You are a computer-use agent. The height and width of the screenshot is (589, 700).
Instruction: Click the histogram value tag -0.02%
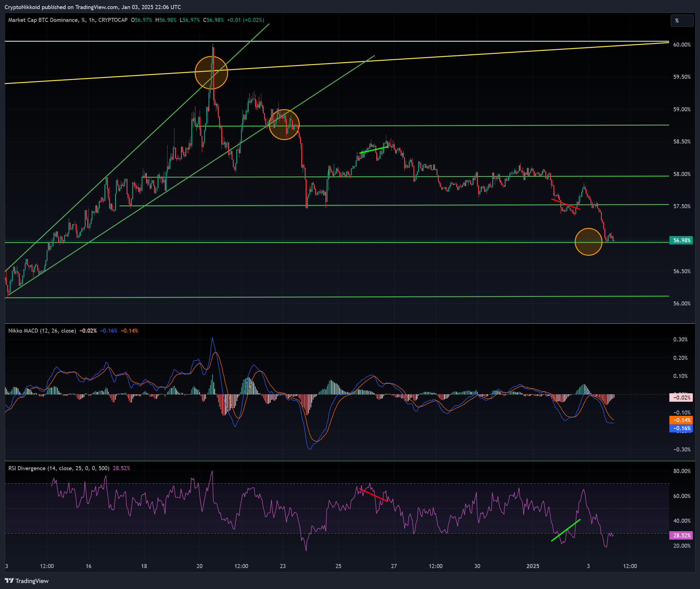681,397
